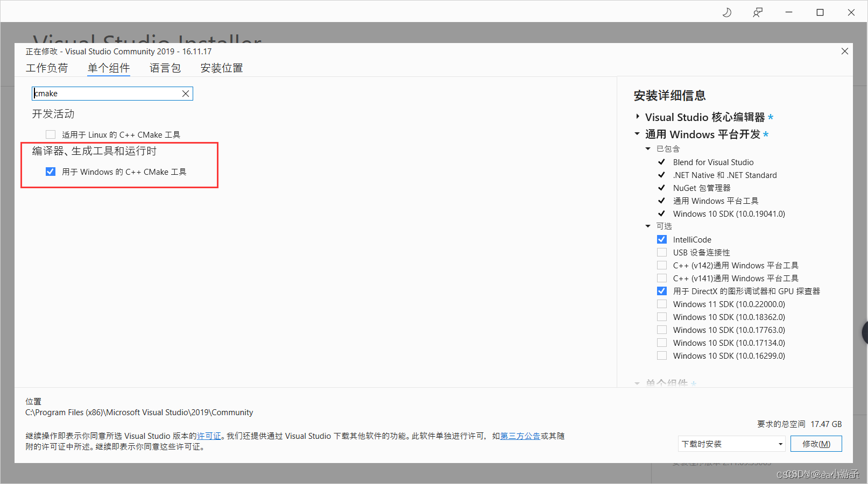The width and height of the screenshot is (868, 484).
Task: Select Windows 10 SDK (10.0.18362.0) checkbox
Action: [x=662, y=317]
